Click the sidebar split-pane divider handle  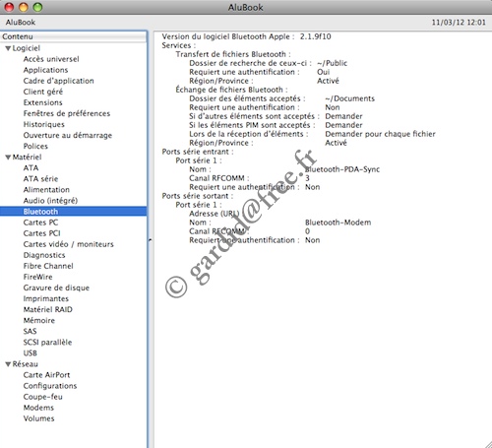point(150,240)
